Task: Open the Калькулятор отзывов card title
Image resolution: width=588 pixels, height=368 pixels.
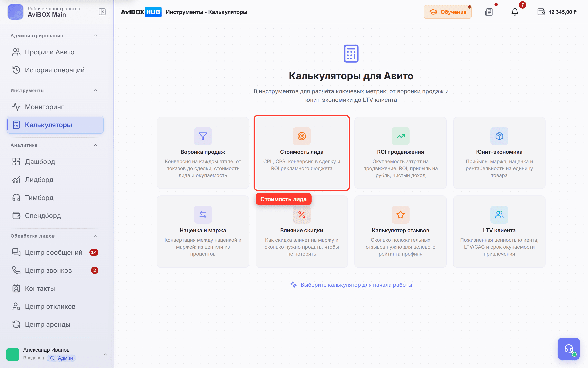Action: 400,230
